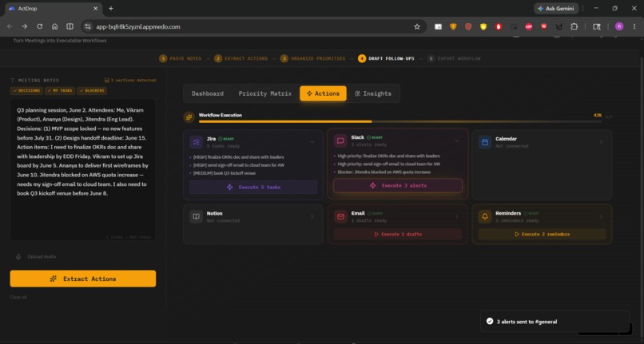644x344 pixels.
Task: Go to step 3 Organize Priorities
Action: coord(312,59)
